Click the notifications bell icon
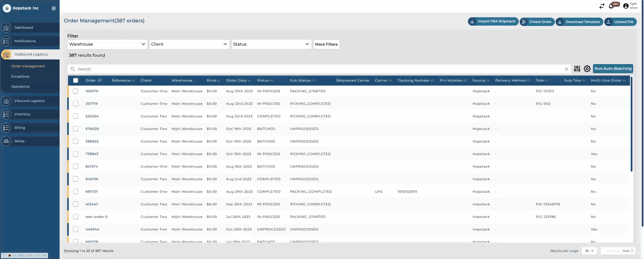644x259 pixels. [x=611, y=6]
